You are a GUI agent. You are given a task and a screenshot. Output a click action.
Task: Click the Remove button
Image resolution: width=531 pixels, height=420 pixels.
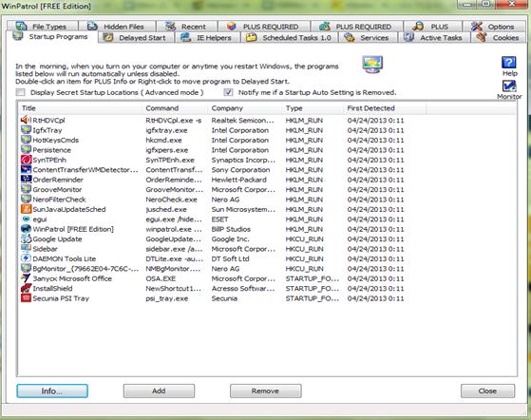266,391
